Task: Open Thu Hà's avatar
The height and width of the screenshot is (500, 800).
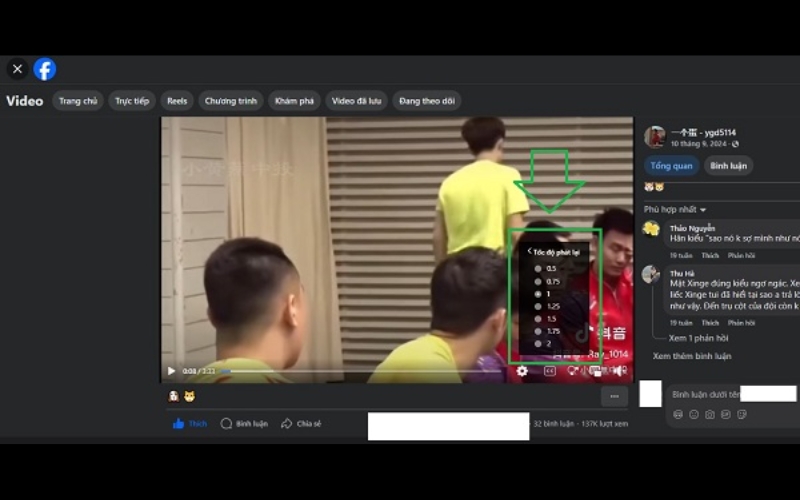Action: 651,274
